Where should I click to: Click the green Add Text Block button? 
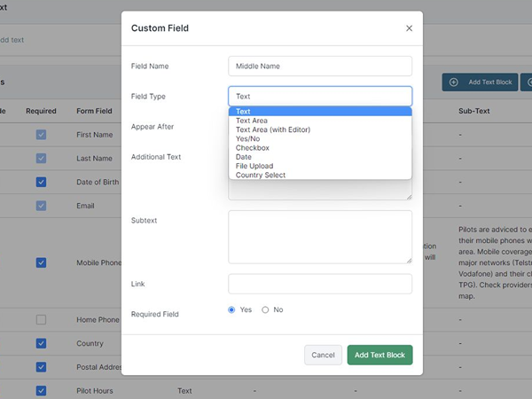(x=379, y=355)
